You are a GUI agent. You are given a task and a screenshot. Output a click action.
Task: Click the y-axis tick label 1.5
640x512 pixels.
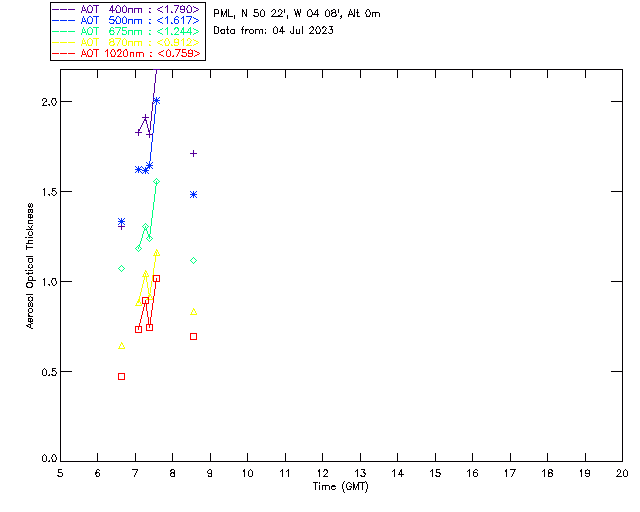pos(49,192)
